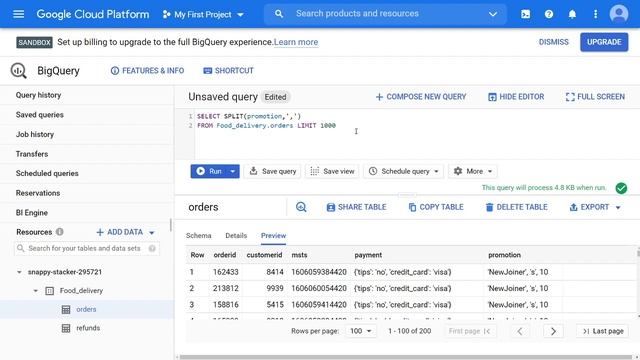The width and height of the screenshot is (640, 360).
Task: Select orders table in tree
Action: click(x=87, y=309)
